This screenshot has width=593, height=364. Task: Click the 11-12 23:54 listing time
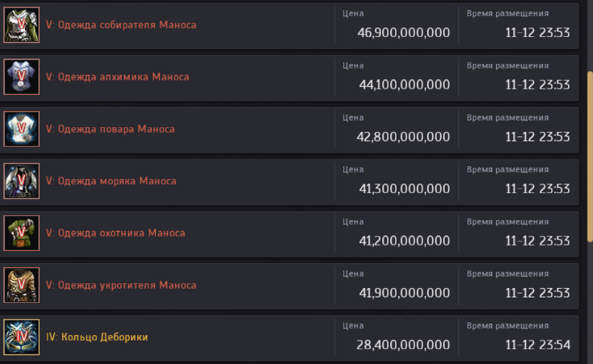pyautogui.click(x=538, y=345)
